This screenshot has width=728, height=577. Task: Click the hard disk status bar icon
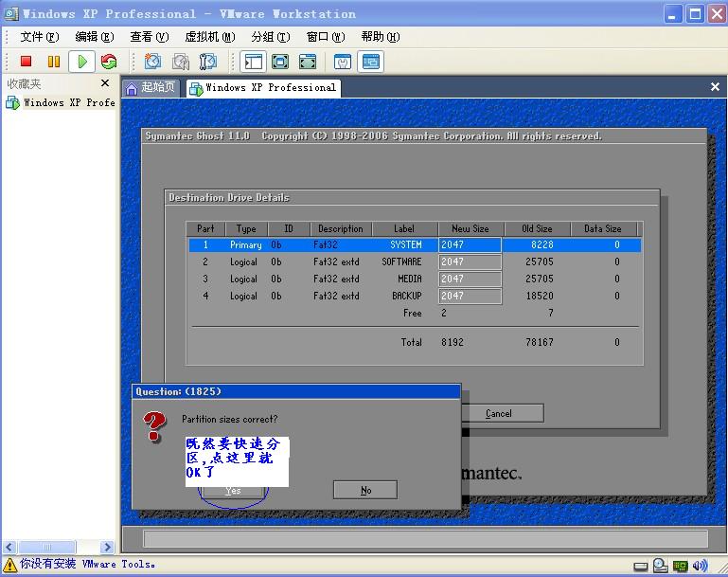[x=641, y=567]
